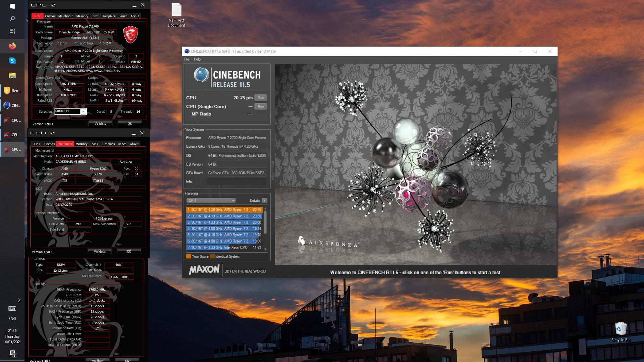Open Graphics tab in Mainboard window
This screenshot has width=644, height=362.
pos(108,144)
